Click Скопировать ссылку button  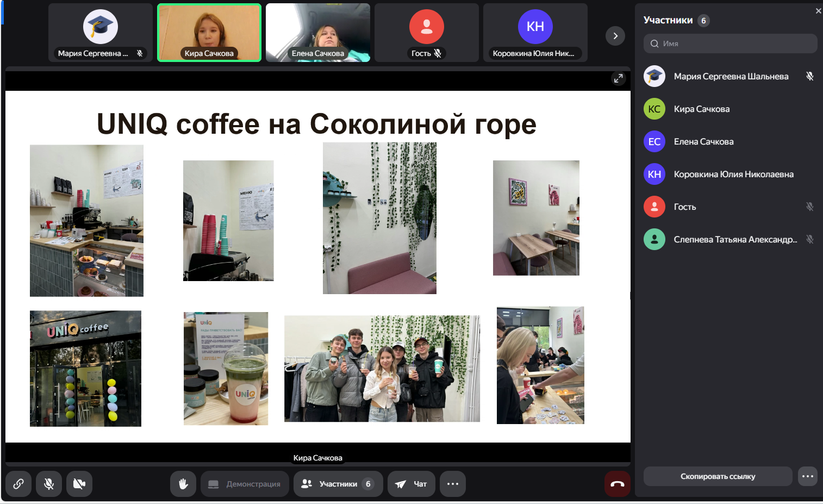click(x=718, y=476)
